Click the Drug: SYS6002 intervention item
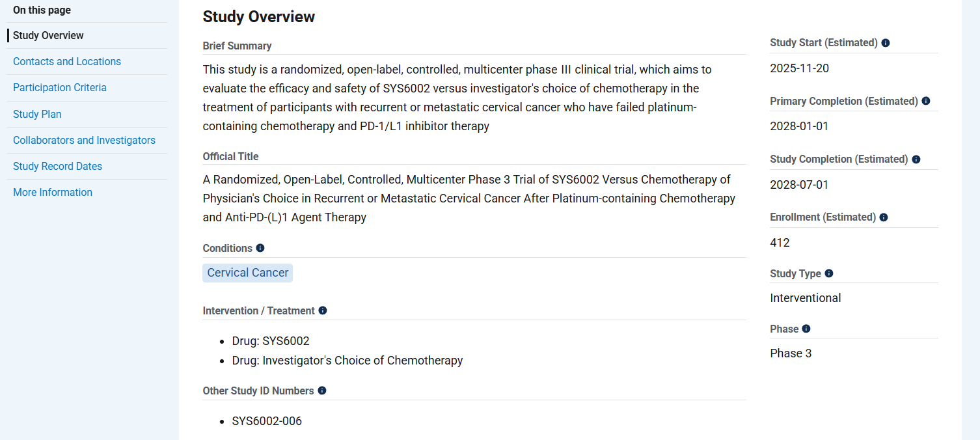This screenshot has width=980, height=440. coord(271,341)
